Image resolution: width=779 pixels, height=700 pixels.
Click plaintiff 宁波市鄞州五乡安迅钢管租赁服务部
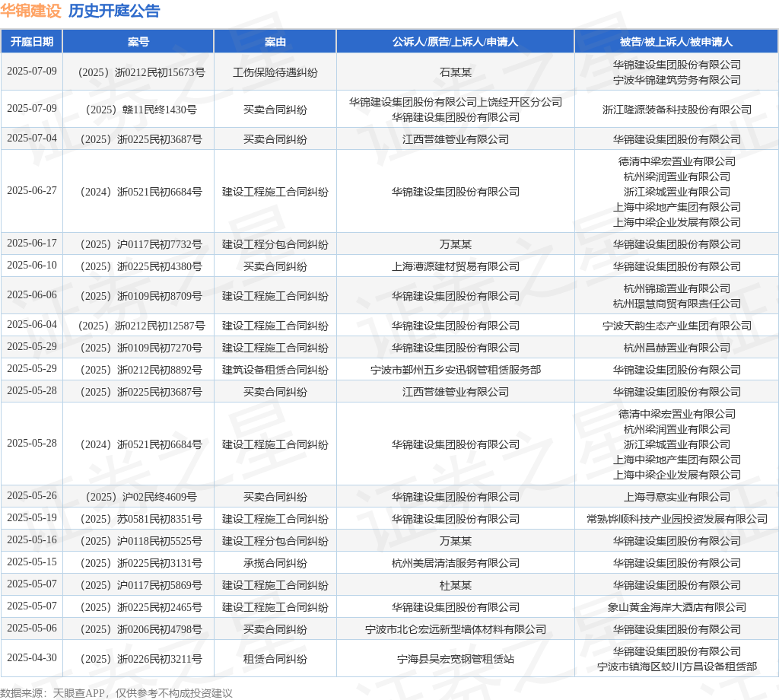point(456,370)
